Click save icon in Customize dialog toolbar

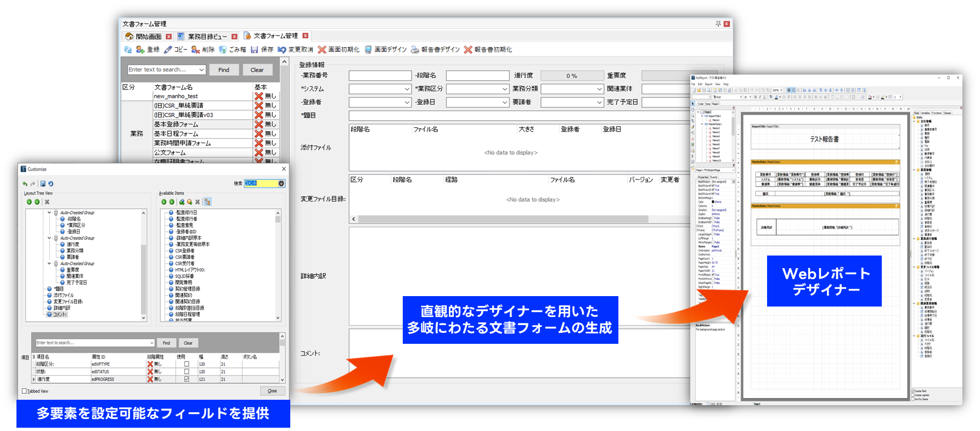(x=43, y=184)
